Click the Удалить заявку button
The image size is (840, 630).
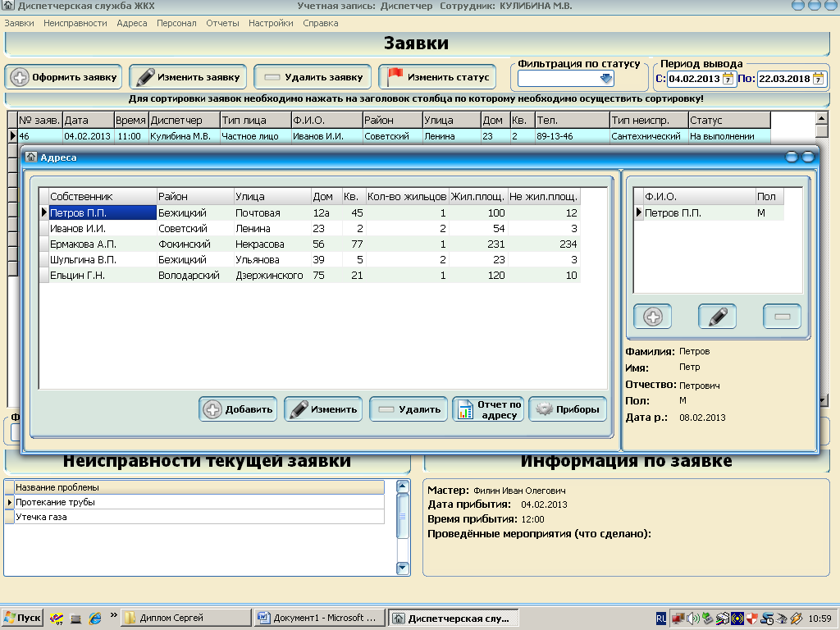click(313, 77)
